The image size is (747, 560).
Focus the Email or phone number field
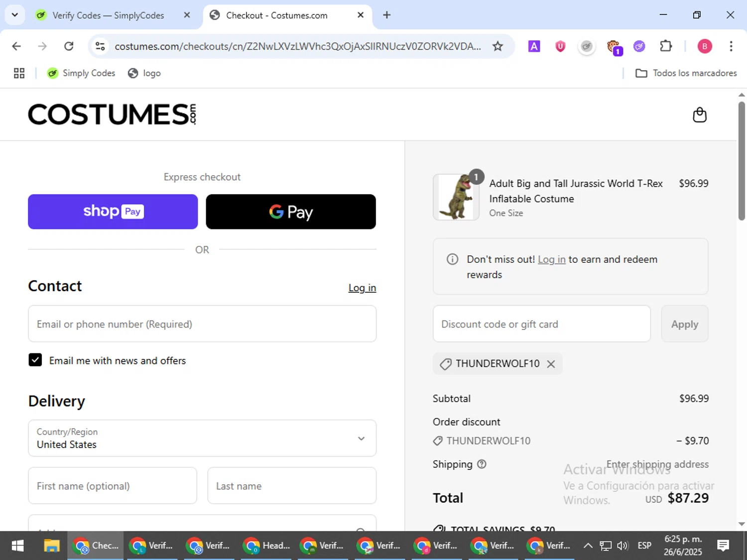point(202,324)
